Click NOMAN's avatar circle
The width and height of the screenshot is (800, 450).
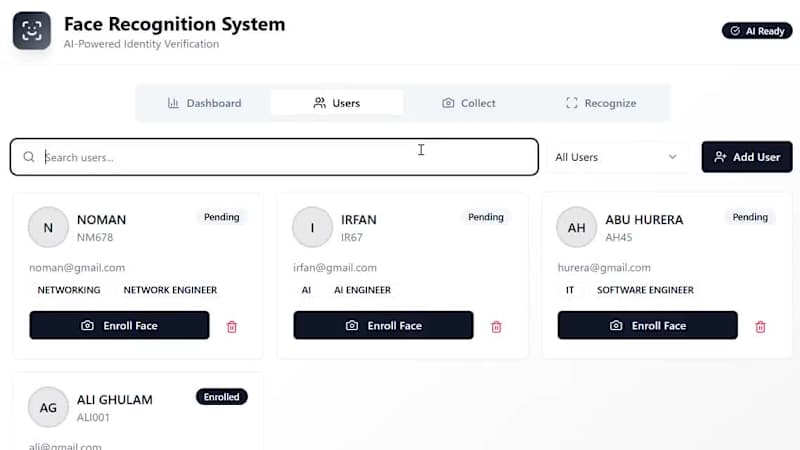(x=48, y=227)
